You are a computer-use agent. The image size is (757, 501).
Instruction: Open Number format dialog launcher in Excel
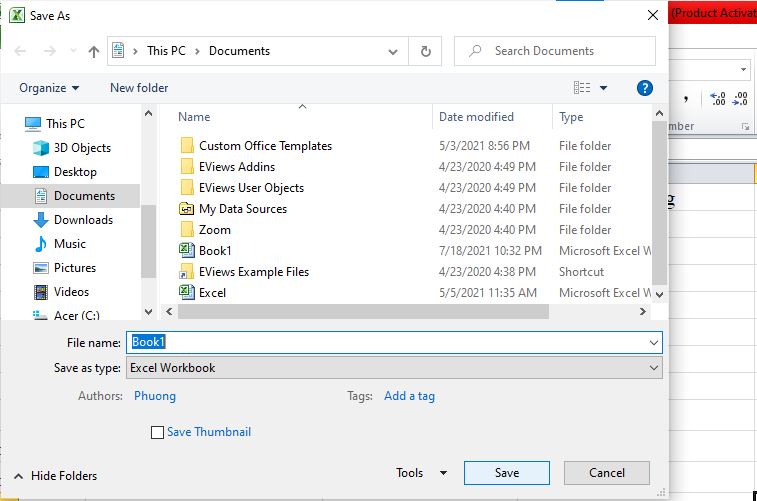(x=745, y=127)
